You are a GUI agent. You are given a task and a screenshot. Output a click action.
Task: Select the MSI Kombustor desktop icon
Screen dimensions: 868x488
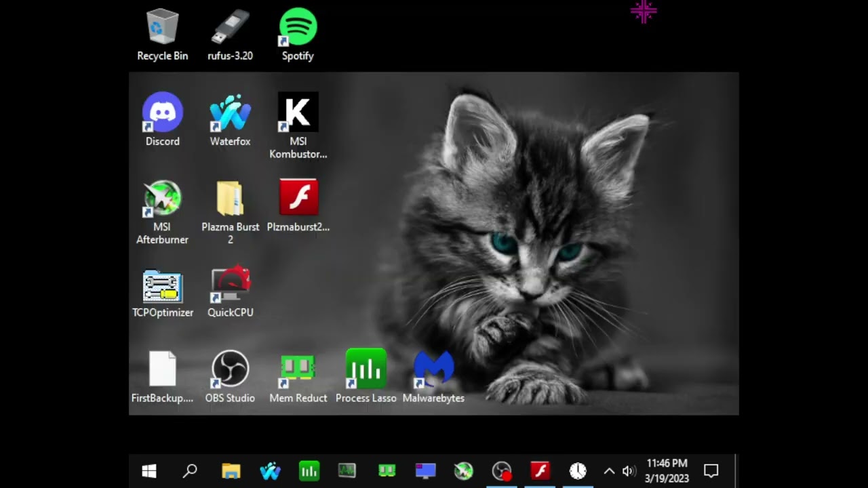[x=298, y=126]
